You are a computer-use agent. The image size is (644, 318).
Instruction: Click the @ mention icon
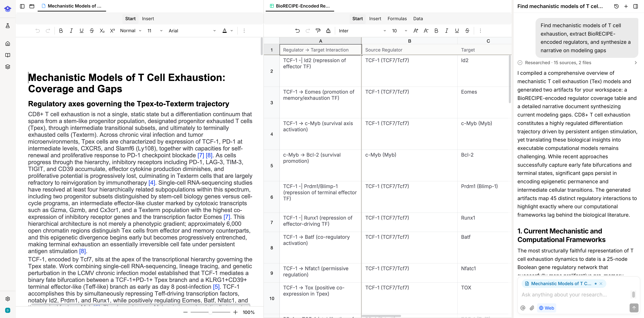tap(523, 308)
